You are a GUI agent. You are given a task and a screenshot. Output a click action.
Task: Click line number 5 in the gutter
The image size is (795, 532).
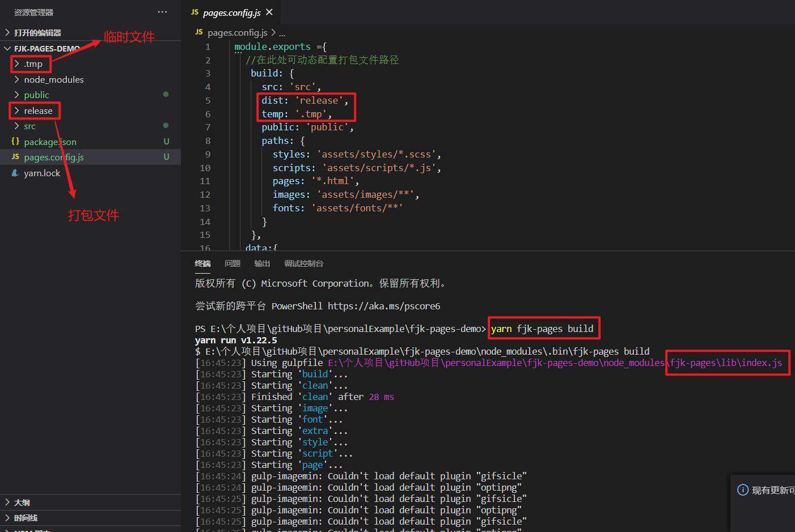point(208,100)
